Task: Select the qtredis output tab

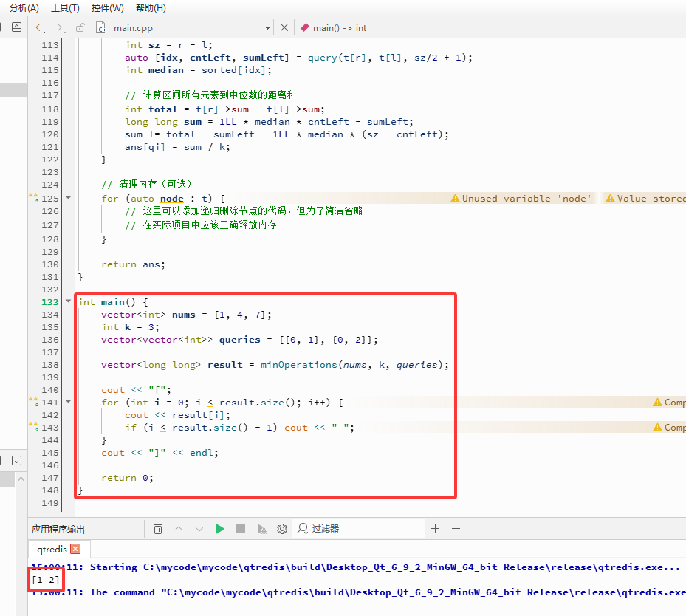Action: (52, 549)
